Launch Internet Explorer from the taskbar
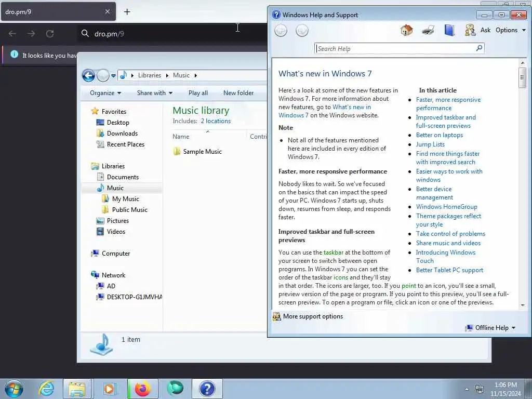Viewport: 532px width, 399px height. coord(46,389)
